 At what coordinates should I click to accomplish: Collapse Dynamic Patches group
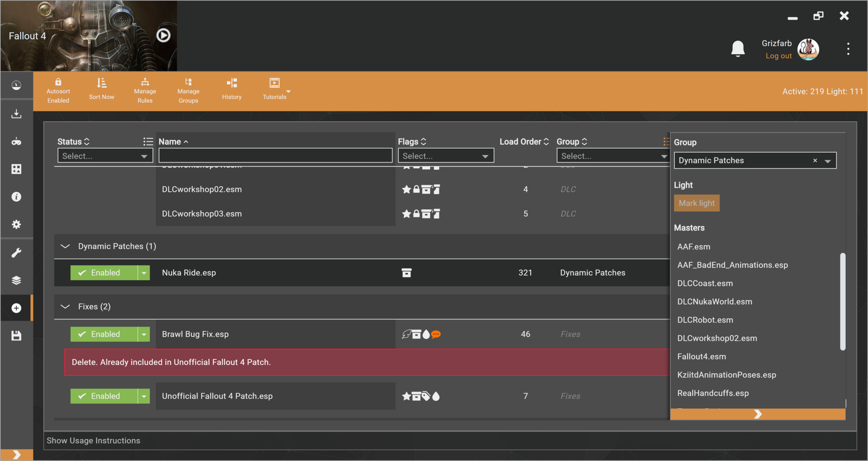pyautogui.click(x=65, y=246)
